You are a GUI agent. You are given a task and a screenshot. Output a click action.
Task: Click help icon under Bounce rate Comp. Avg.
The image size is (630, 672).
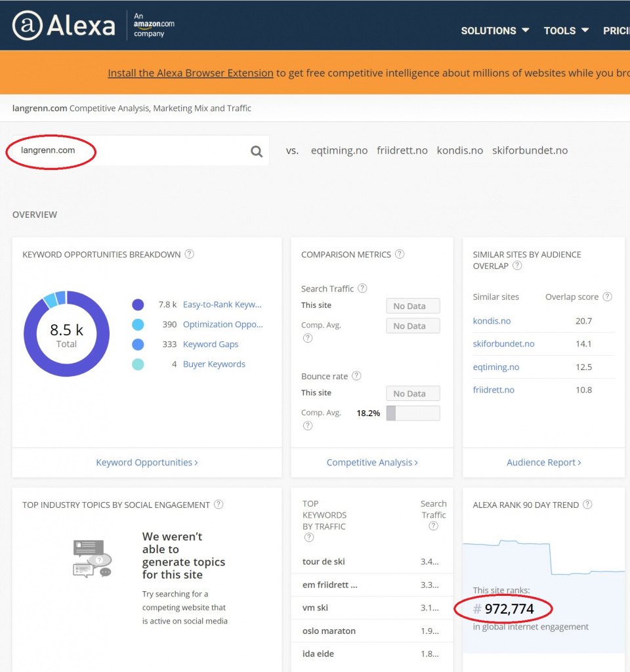pos(308,425)
